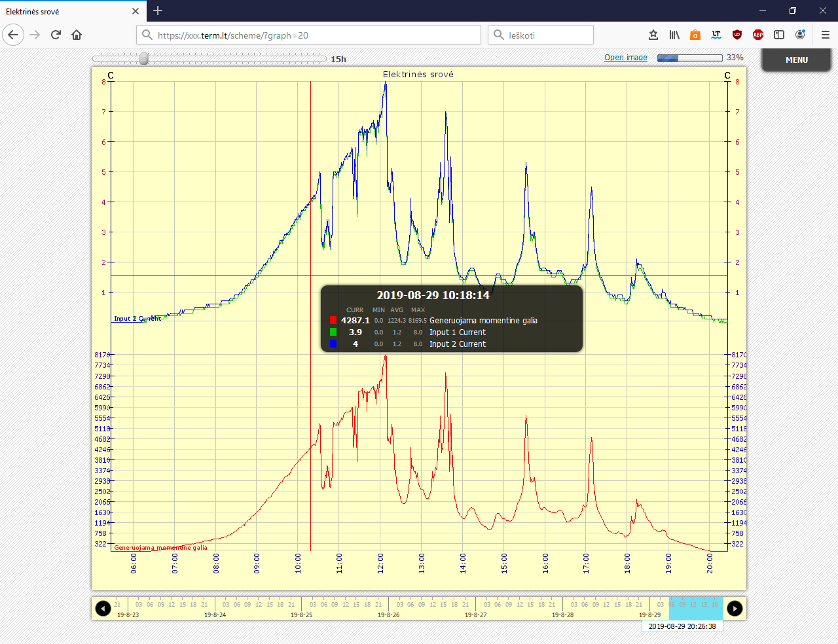Click the Open image link
This screenshot has height=644, width=838.
click(625, 58)
